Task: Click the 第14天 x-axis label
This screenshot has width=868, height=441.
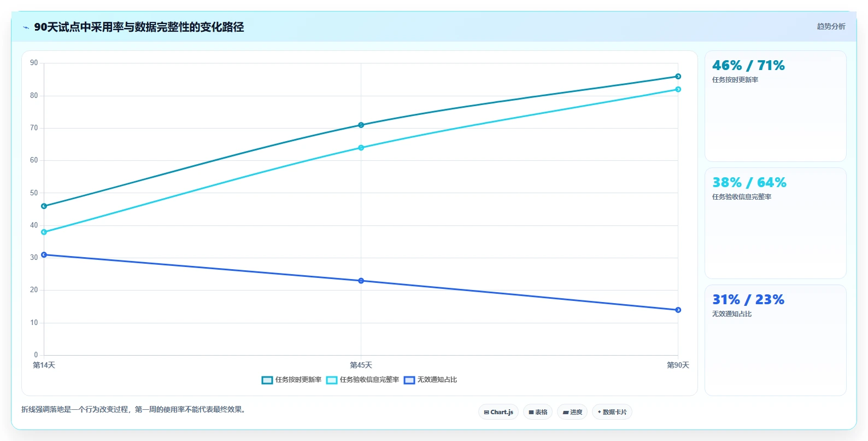Action: (44, 365)
